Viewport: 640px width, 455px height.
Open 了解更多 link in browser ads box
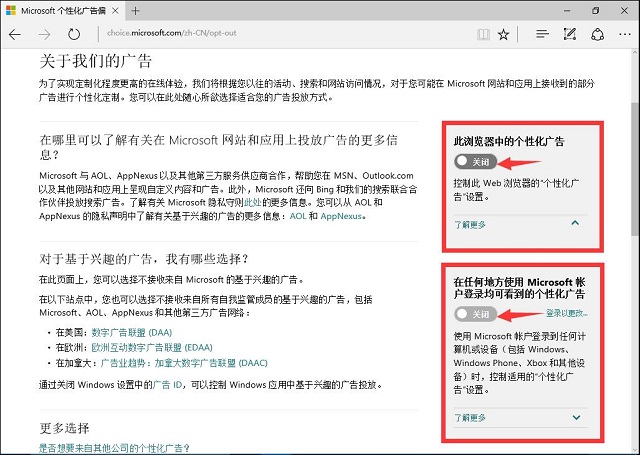coord(470,225)
